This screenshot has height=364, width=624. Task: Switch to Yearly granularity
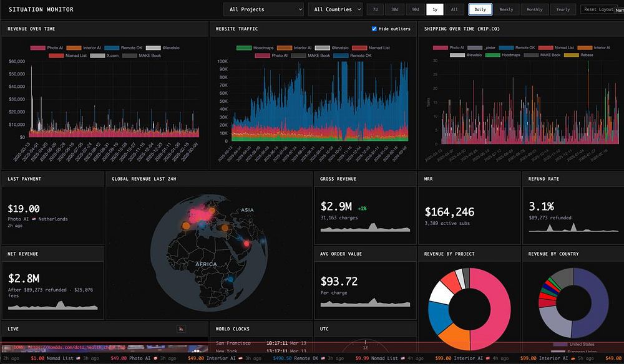click(x=563, y=9)
